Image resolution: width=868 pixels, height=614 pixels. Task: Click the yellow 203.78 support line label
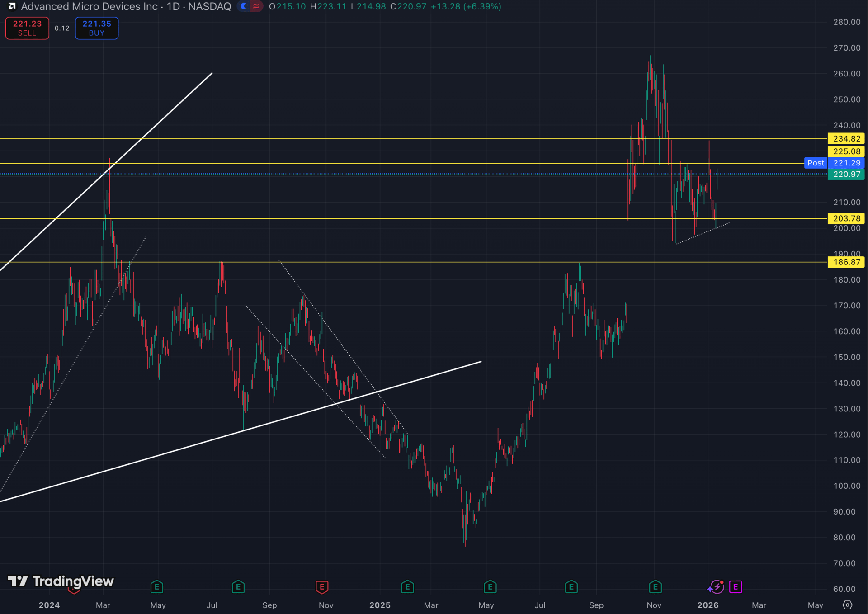[x=846, y=218]
